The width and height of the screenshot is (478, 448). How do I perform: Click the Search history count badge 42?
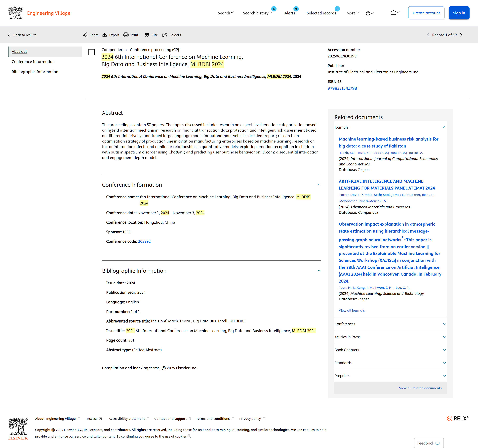pyautogui.click(x=274, y=9)
